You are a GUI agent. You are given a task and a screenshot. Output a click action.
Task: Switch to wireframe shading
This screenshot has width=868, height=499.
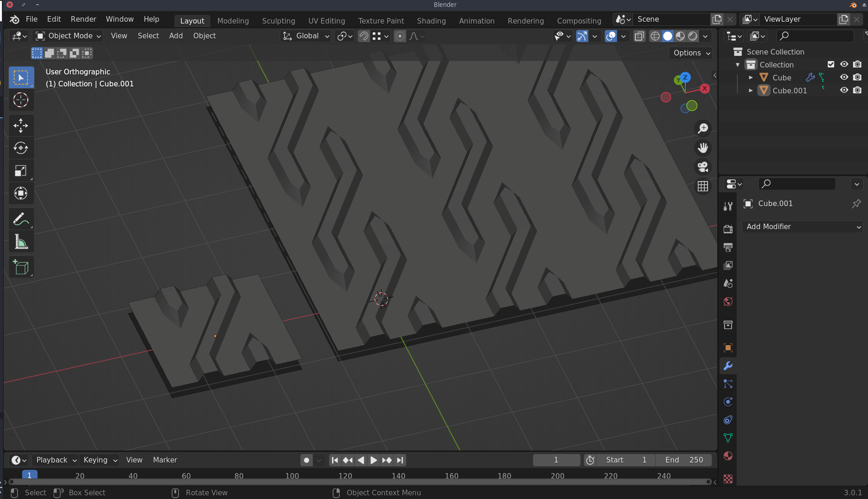tap(655, 36)
